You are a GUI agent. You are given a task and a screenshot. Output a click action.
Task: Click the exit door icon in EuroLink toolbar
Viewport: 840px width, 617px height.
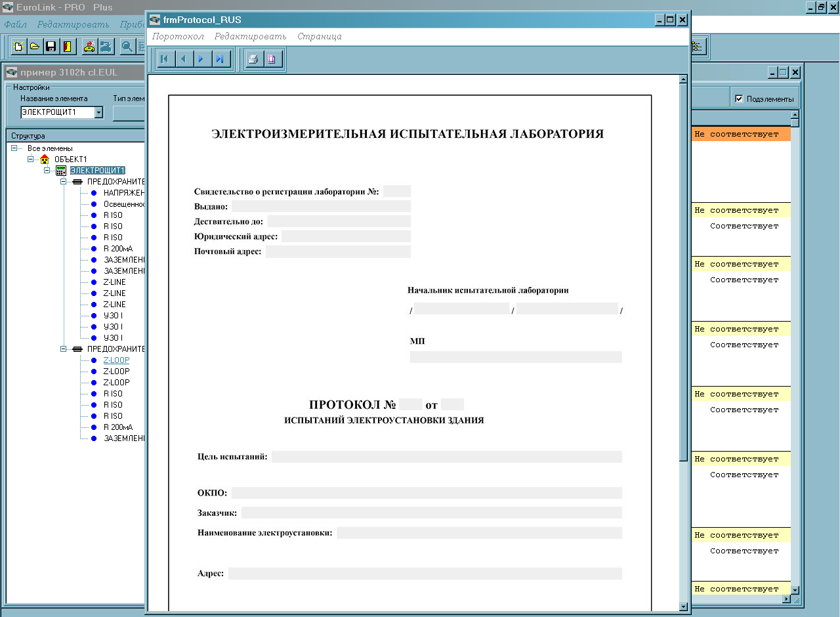(66, 47)
